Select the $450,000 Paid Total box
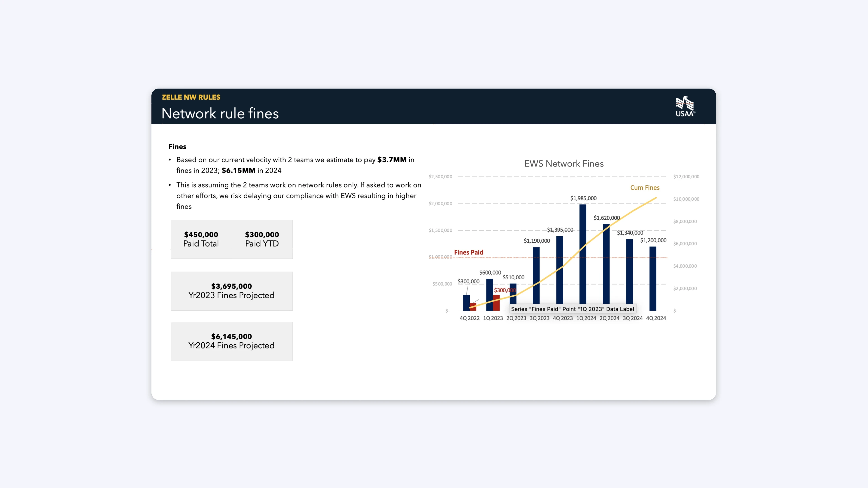This screenshot has height=488, width=868. [x=201, y=239]
